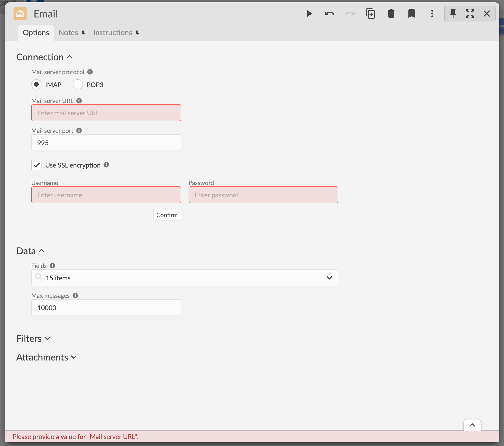Run the Email tool with play icon
The width and height of the screenshot is (504, 446).
(x=309, y=14)
